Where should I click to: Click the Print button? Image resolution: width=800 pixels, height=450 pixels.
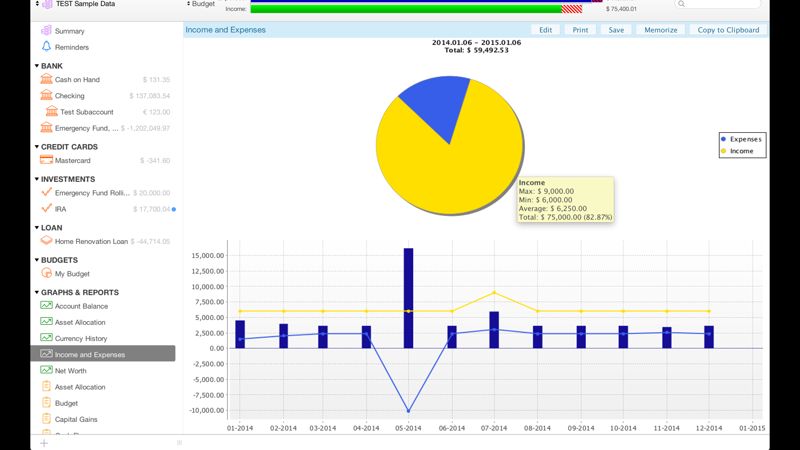(x=580, y=30)
